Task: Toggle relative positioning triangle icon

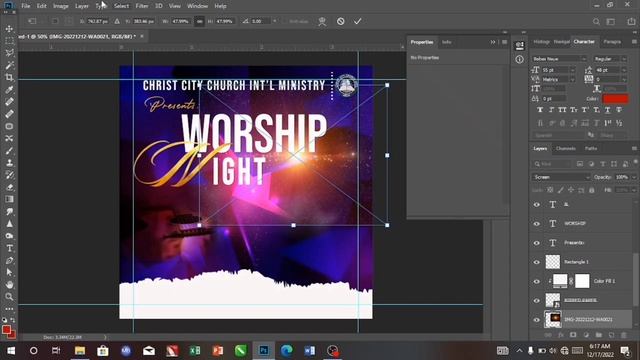Action: pos(117,21)
